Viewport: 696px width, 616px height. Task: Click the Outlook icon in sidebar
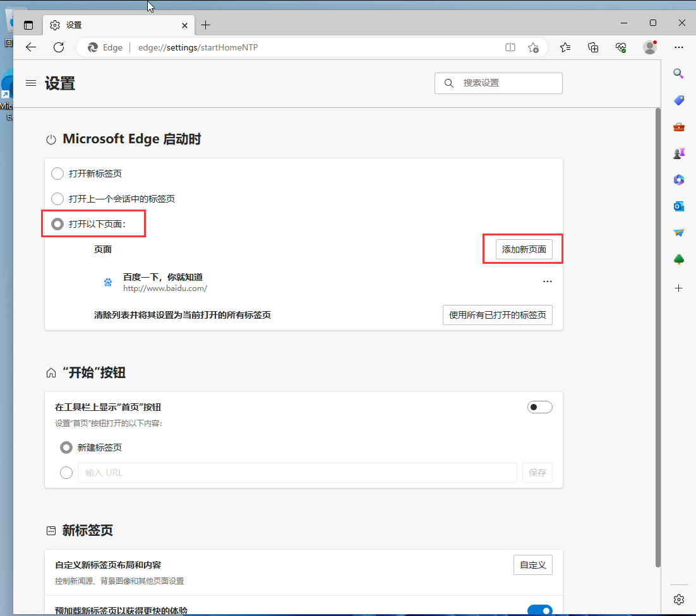point(679,206)
